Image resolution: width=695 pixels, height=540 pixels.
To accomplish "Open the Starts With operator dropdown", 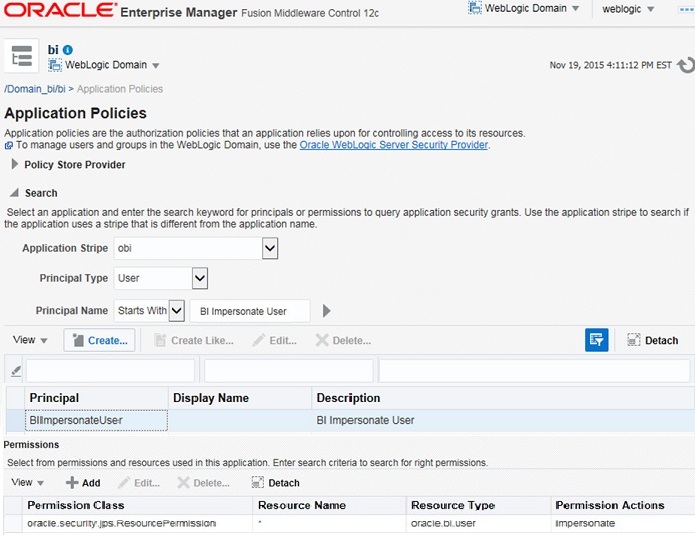I will (x=177, y=311).
